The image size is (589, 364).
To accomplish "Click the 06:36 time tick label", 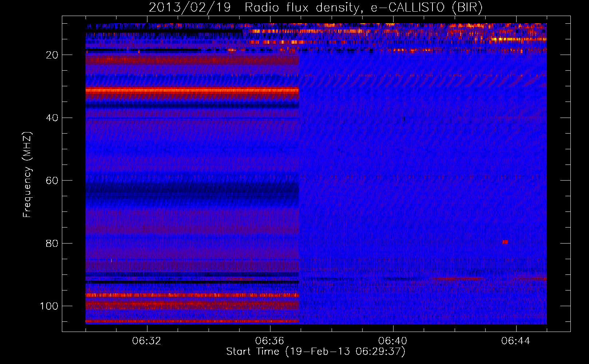I will click(270, 341).
